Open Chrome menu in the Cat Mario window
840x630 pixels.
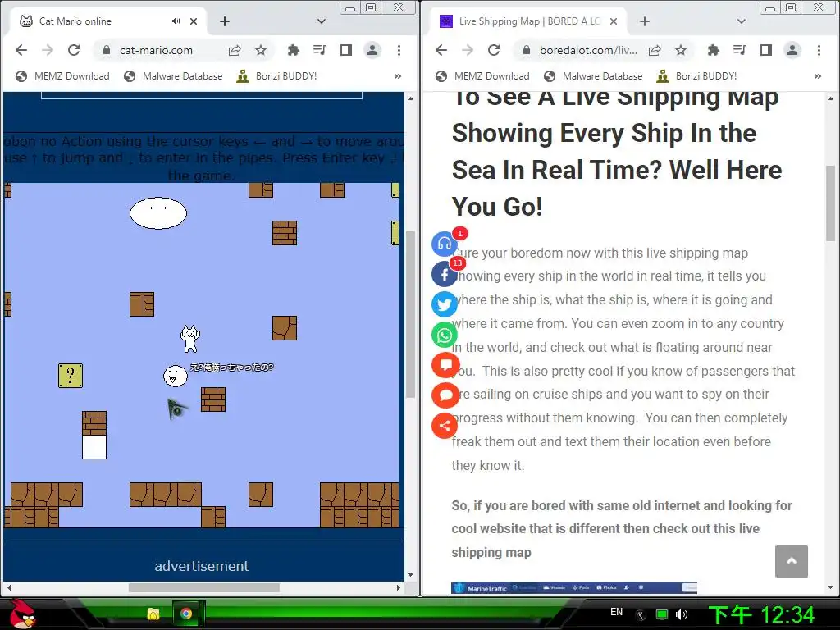[x=399, y=50]
